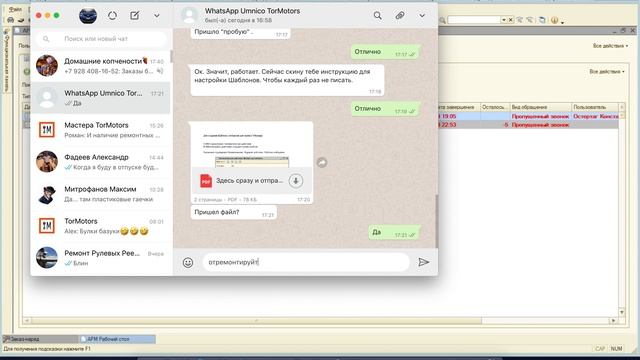Open the sidebar menu chevron in WhatsApp
Image resolution: width=640 pixels, height=360 pixels.
coord(157,16)
